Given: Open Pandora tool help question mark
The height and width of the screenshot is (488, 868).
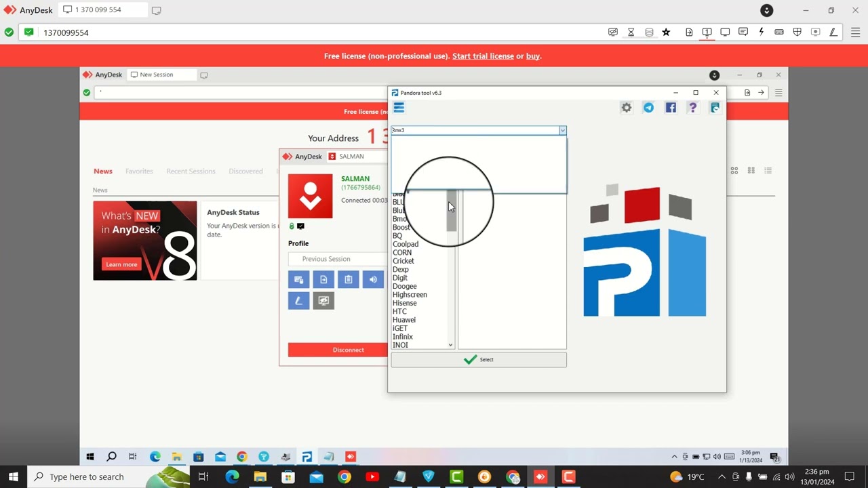Looking at the screenshot, I should point(692,108).
